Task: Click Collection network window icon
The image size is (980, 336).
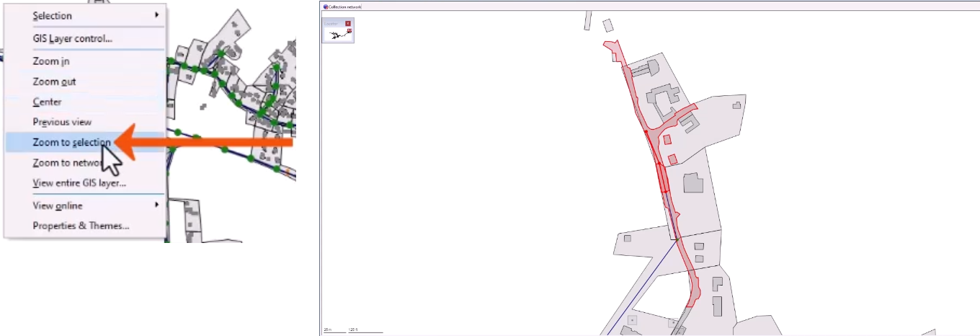Action: [325, 6]
